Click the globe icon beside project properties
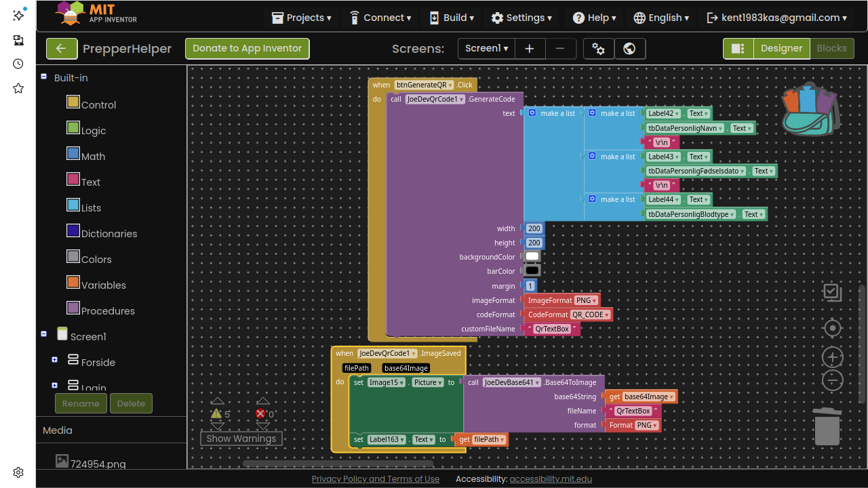The width and height of the screenshot is (868, 488). pos(629,49)
